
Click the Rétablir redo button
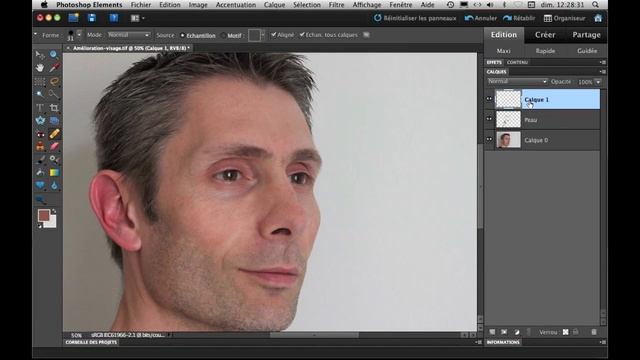519,18
